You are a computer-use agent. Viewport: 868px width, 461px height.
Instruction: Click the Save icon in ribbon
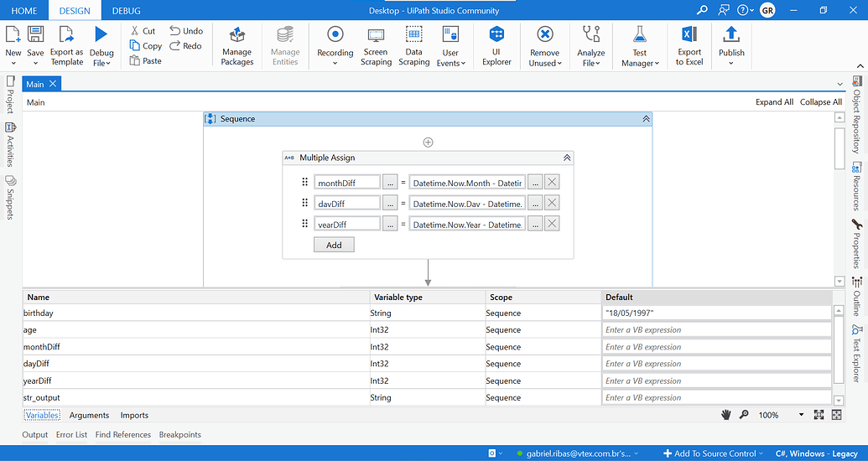[35, 44]
